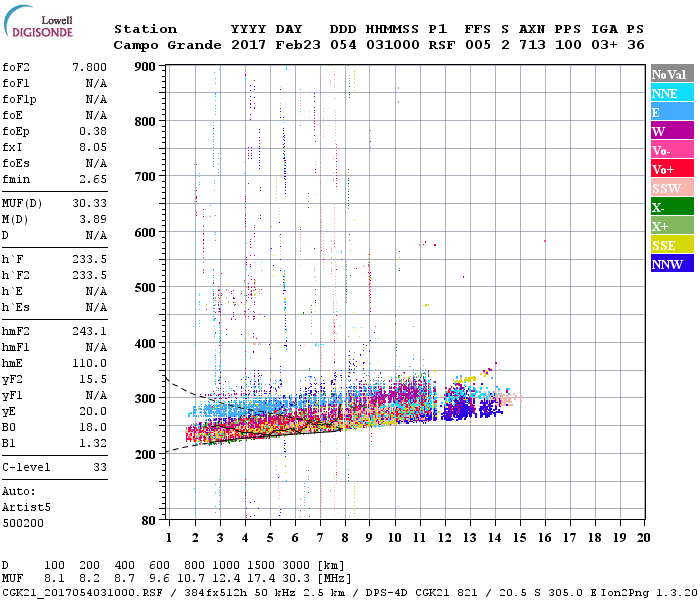Click the Lowell Digisonde logo

point(38,22)
